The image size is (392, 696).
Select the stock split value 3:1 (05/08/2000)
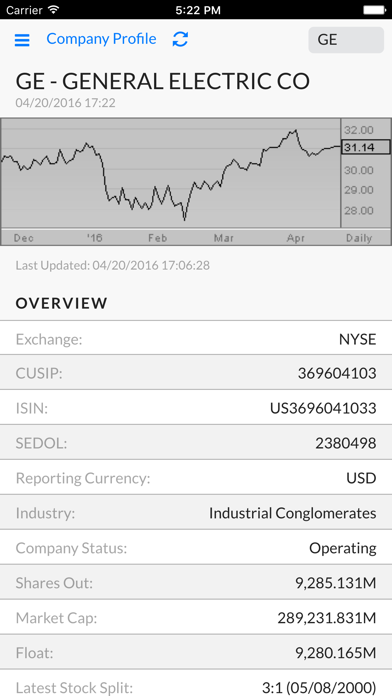[319, 688]
